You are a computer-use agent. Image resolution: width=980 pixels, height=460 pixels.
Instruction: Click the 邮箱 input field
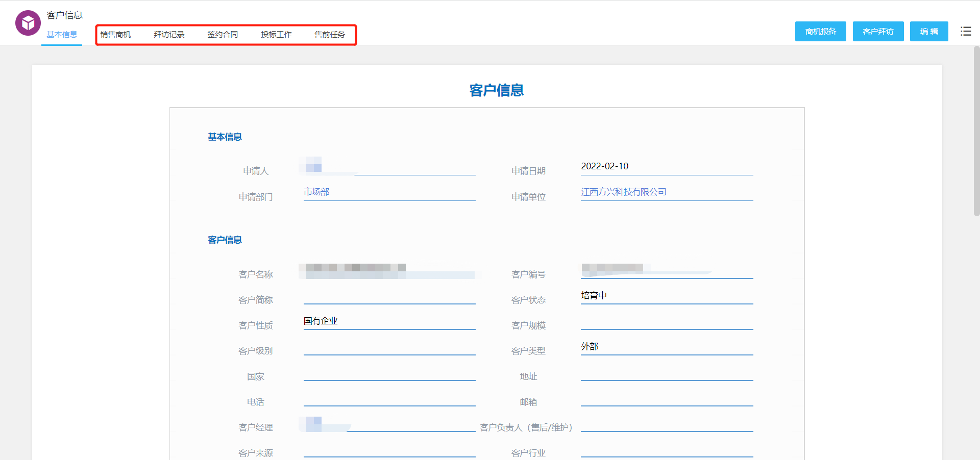(667, 398)
